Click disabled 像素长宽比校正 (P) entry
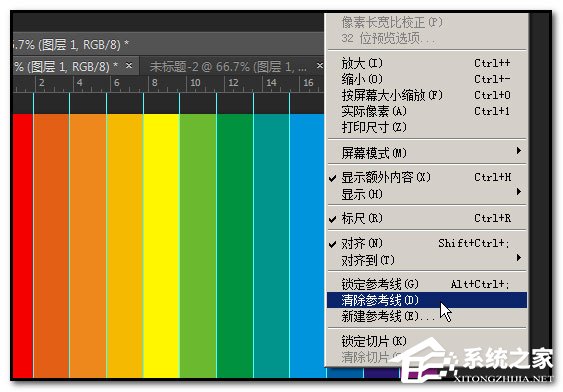Screen dimensions: 563x392 point(427,22)
